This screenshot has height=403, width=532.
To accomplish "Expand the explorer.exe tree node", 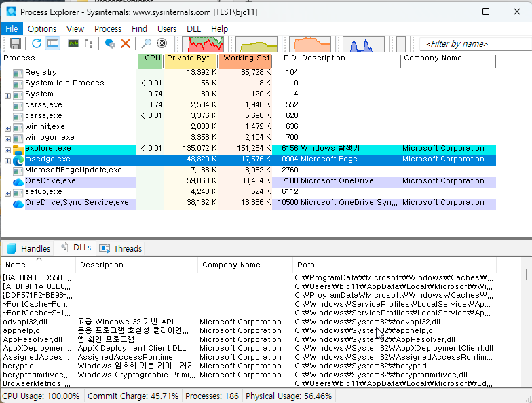I will [x=7, y=149].
